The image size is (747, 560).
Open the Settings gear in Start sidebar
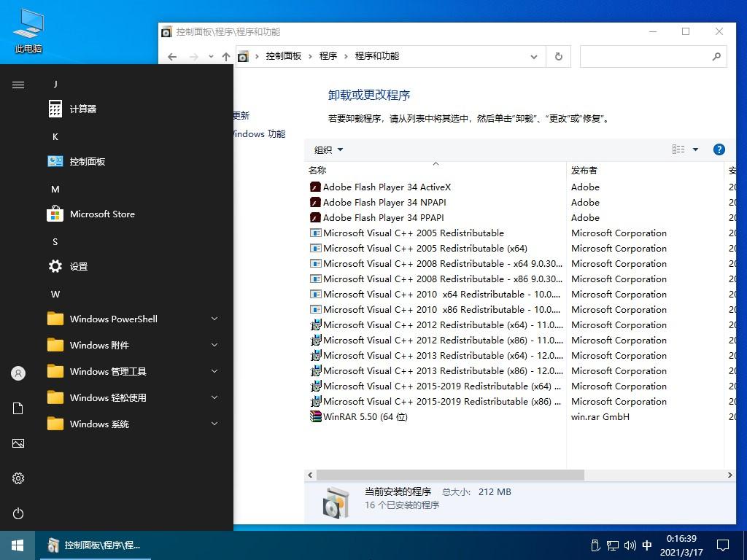point(18,478)
